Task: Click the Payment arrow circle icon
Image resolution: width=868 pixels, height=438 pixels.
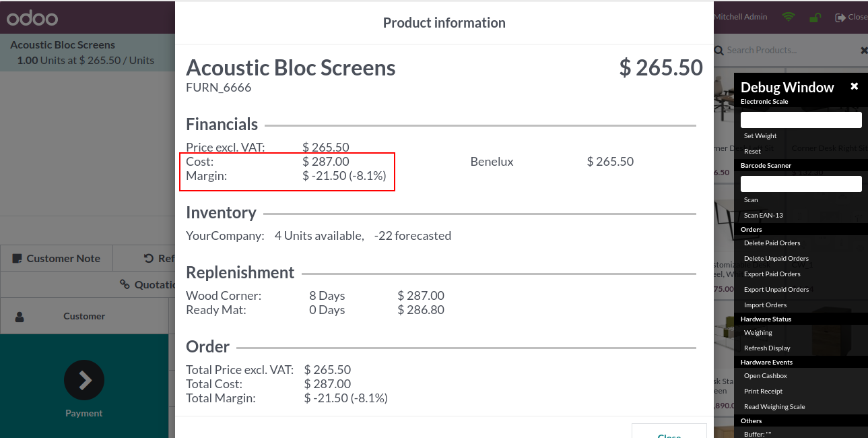Action: click(84, 380)
